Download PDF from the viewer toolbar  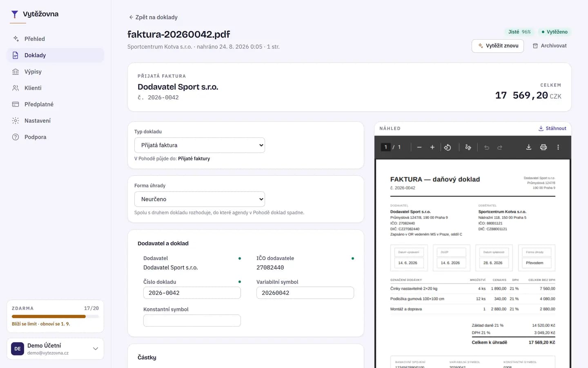point(528,147)
